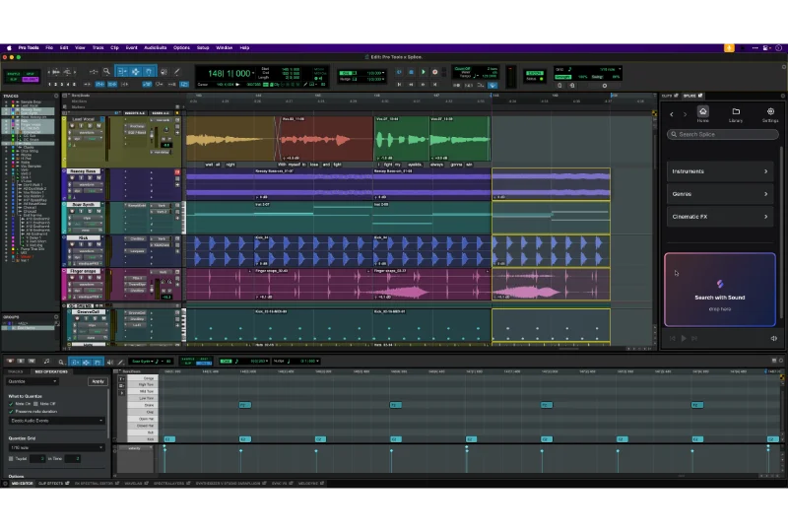Screen dimensions: 788x532
Task: Click the Tracks list options circle icon
Action: (56, 96)
